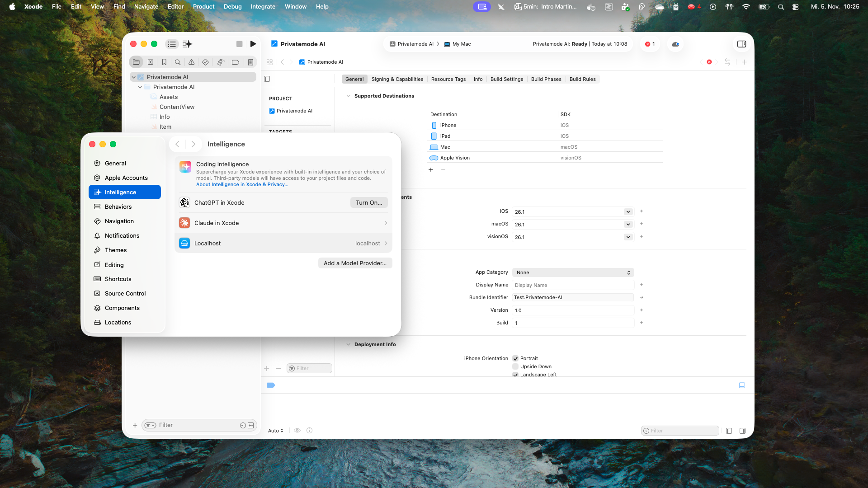Open the Issue navigator warning icon
This screenshot has height=488, width=868.
pos(192,62)
